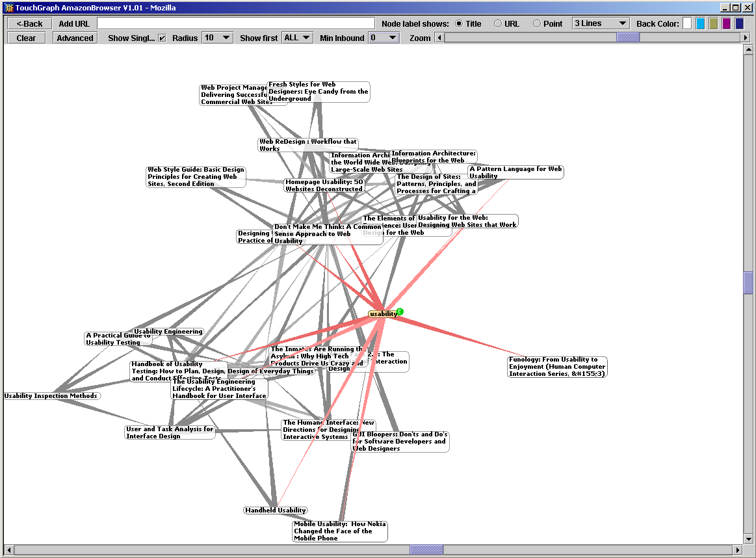Pick the purple back color swatch
The width and height of the screenshot is (756, 558).
(x=726, y=23)
